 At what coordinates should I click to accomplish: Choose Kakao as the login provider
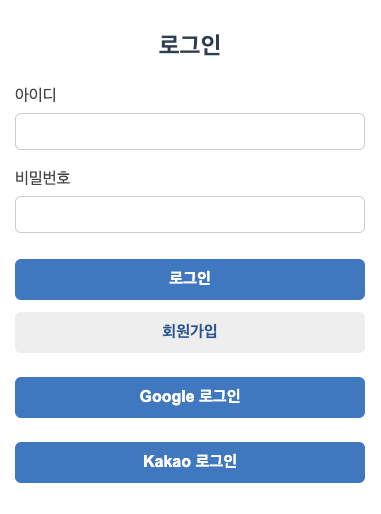[190, 462]
